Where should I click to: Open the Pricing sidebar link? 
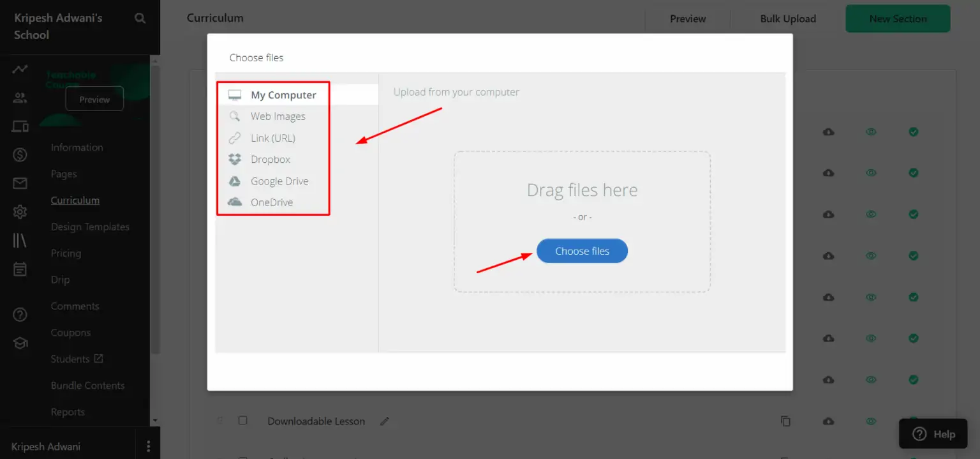pos(66,253)
